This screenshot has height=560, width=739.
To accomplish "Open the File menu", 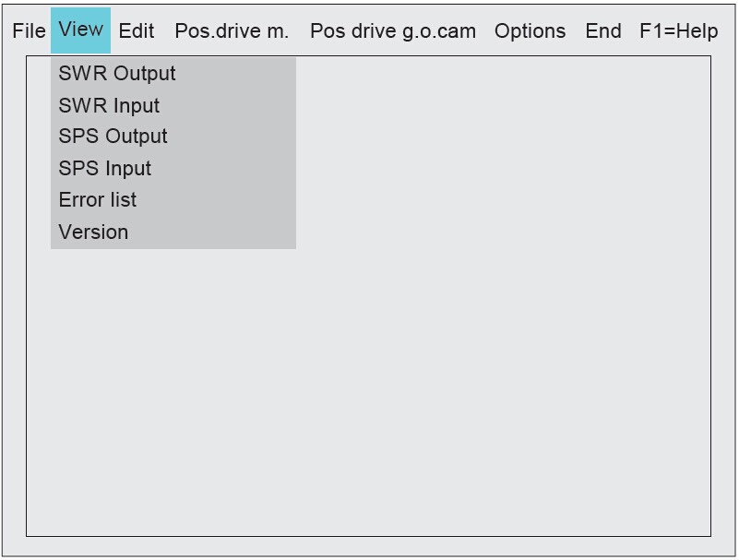I will [29, 31].
